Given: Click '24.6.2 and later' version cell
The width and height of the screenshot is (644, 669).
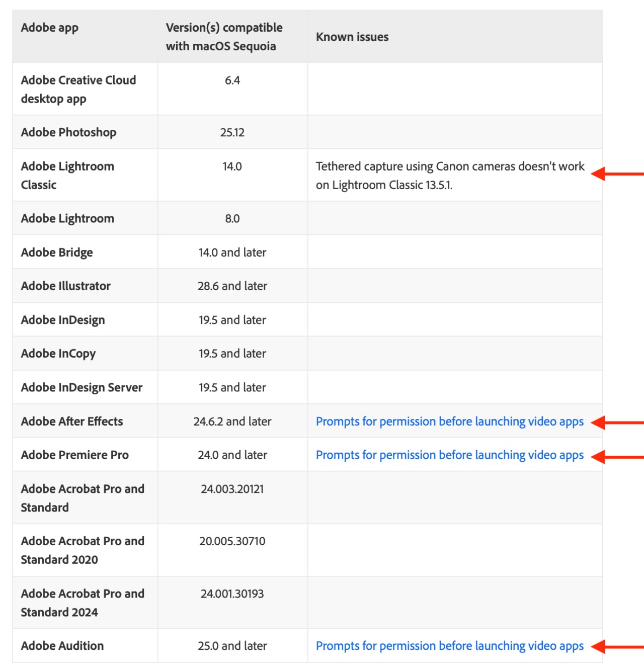Looking at the screenshot, I should point(232,422).
